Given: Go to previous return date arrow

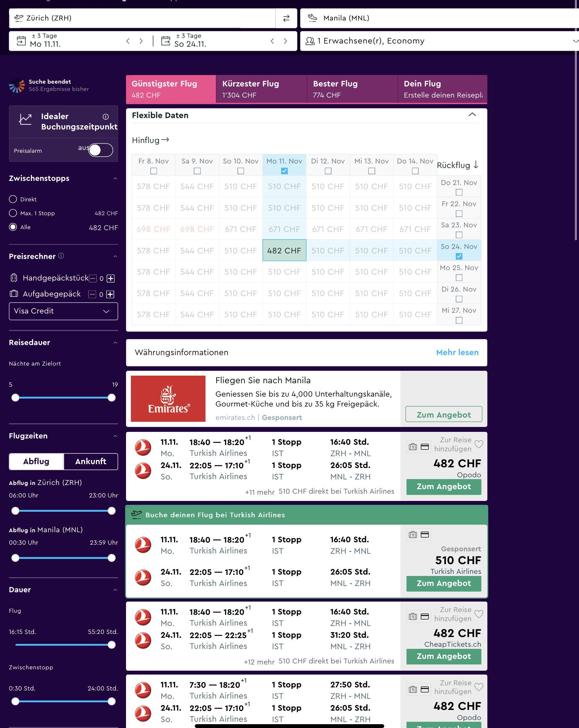Looking at the screenshot, I should [272, 41].
